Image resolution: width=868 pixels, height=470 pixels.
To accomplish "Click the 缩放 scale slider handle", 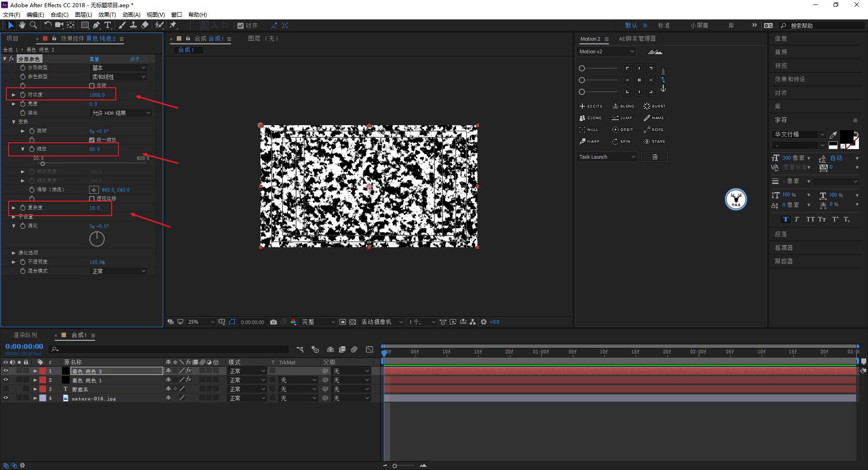I will (x=43, y=164).
